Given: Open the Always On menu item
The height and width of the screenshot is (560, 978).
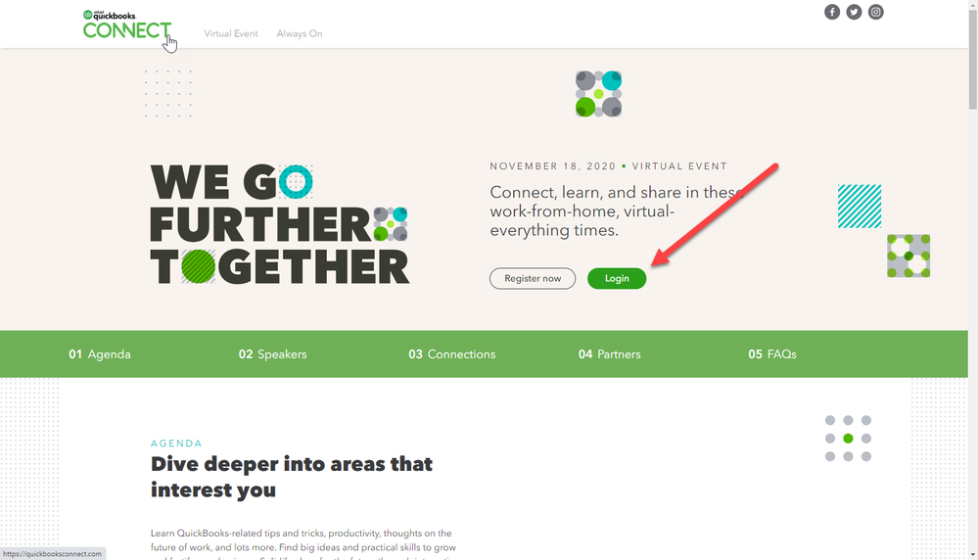Looking at the screenshot, I should [x=300, y=33].
